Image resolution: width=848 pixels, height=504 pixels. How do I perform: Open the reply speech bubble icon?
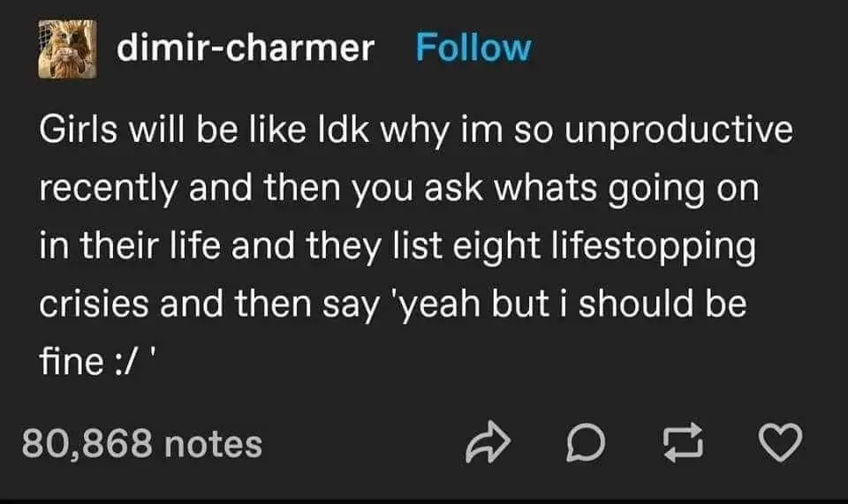click(586, 442)
